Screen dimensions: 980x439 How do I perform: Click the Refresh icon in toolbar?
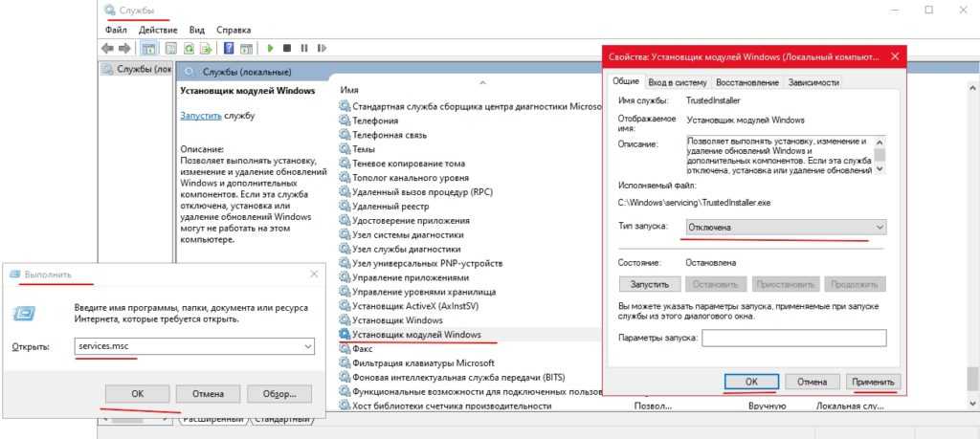[x=189, y=48]
